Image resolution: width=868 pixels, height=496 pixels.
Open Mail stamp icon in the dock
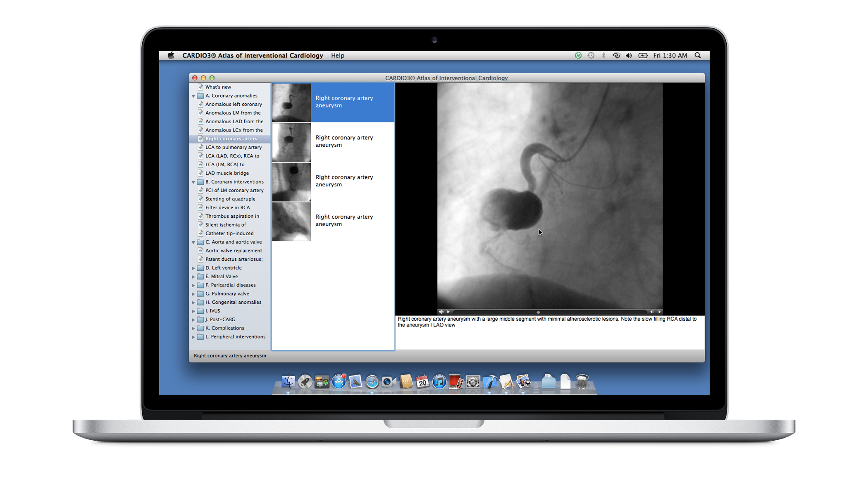[x=355, y=382]
